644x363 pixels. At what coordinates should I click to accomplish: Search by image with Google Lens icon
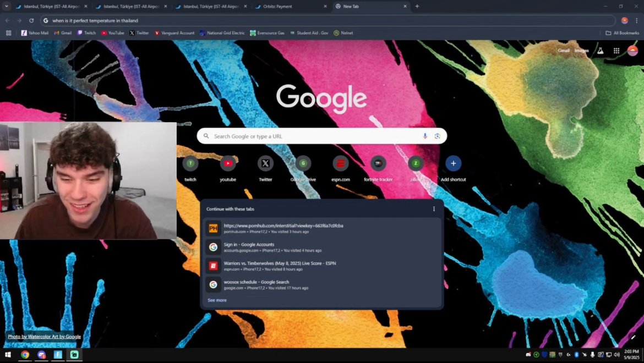(x=438, y=136)
